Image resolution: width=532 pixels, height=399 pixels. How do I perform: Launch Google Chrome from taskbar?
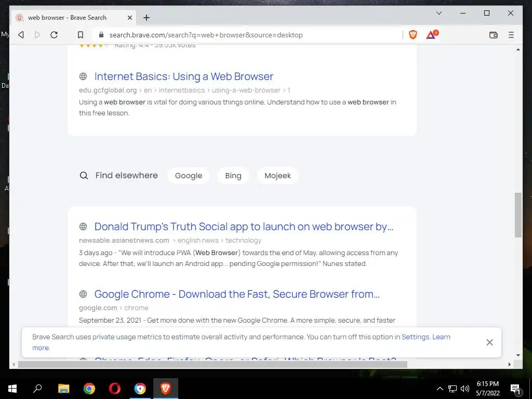coord(89,389)
